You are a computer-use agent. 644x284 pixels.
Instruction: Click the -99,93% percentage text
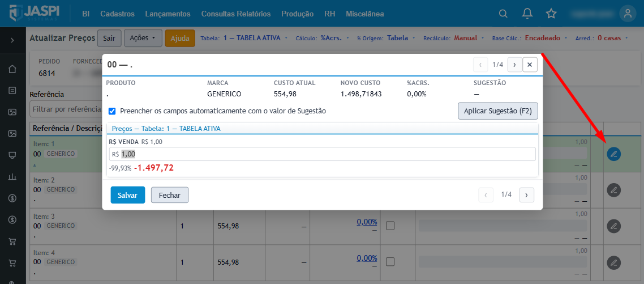tap(121, 168)
